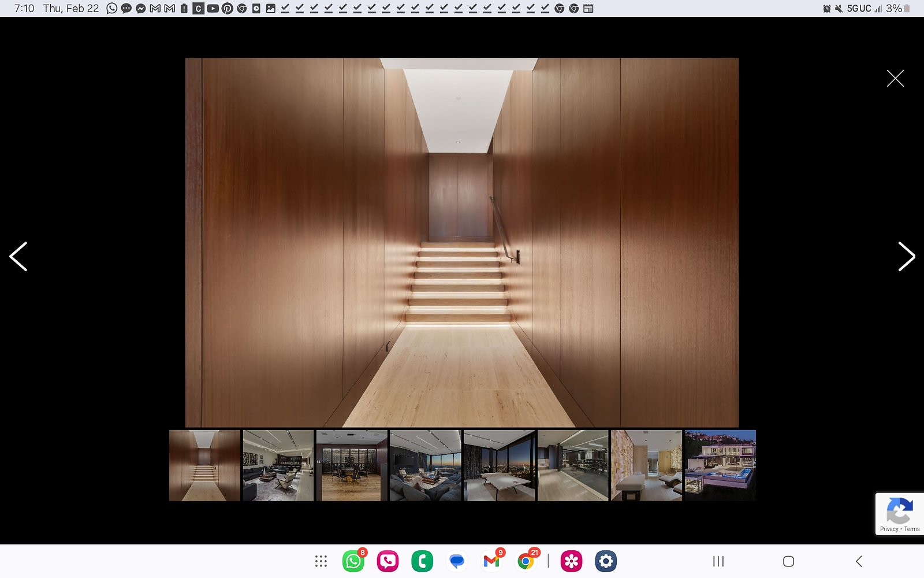This screenshot has width=924, height=578.
Task: Open the lounge with white ceiling thumbnail
Action: point(278,465)
